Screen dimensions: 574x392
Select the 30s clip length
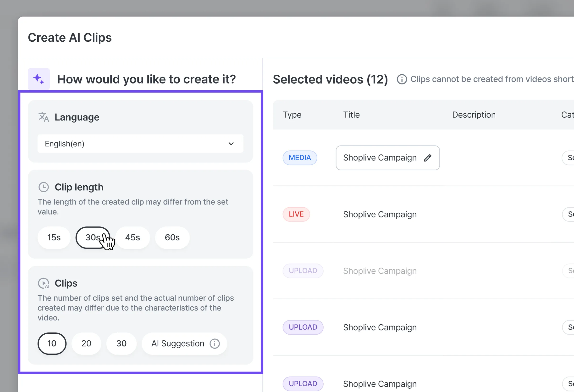click(x=93, y=238)
